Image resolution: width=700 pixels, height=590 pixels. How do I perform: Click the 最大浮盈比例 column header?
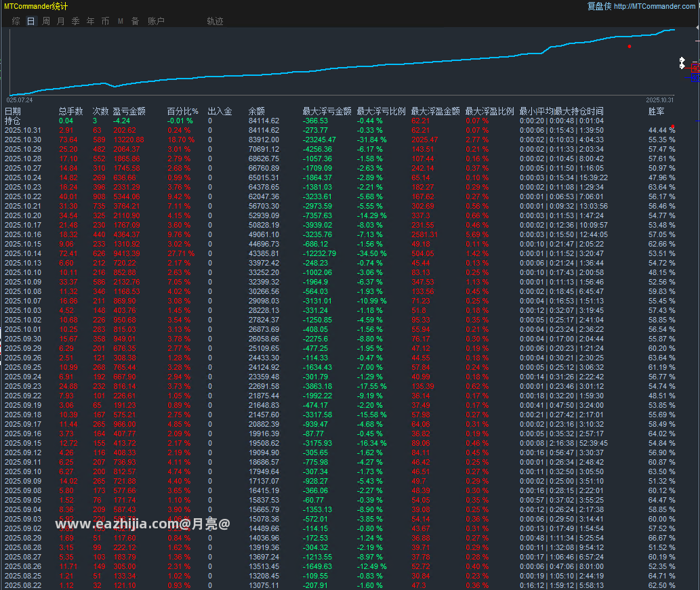[x=490, y=111]
